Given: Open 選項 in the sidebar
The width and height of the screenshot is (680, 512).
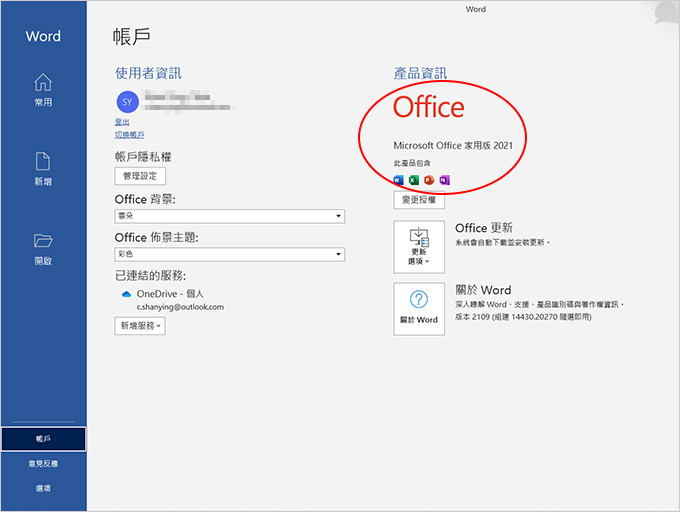Looking at the screenshot, I should pyautogui.click(x=43, y=488).
